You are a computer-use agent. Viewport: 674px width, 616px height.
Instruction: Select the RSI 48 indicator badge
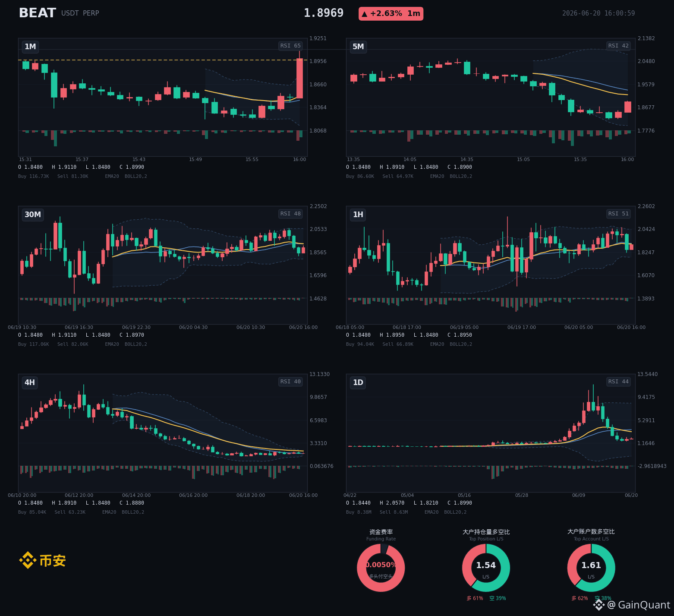pyautogui.click(x=290, y=214)
